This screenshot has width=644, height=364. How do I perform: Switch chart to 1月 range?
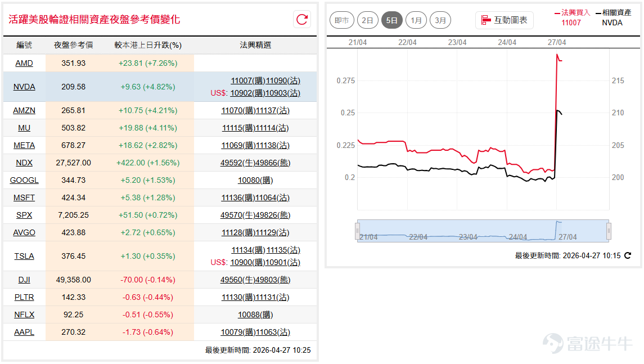tap(416, 20)
